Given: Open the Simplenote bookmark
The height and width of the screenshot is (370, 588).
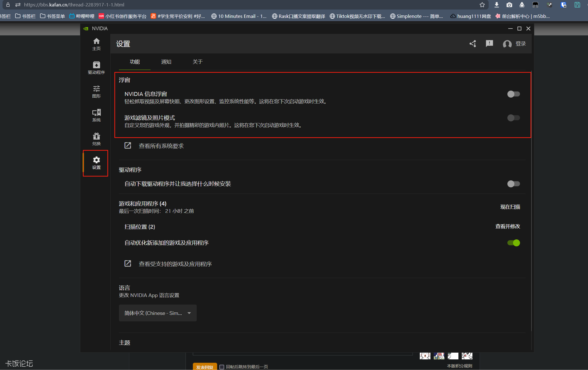Looking at the screenshot, I should point(417,16).
